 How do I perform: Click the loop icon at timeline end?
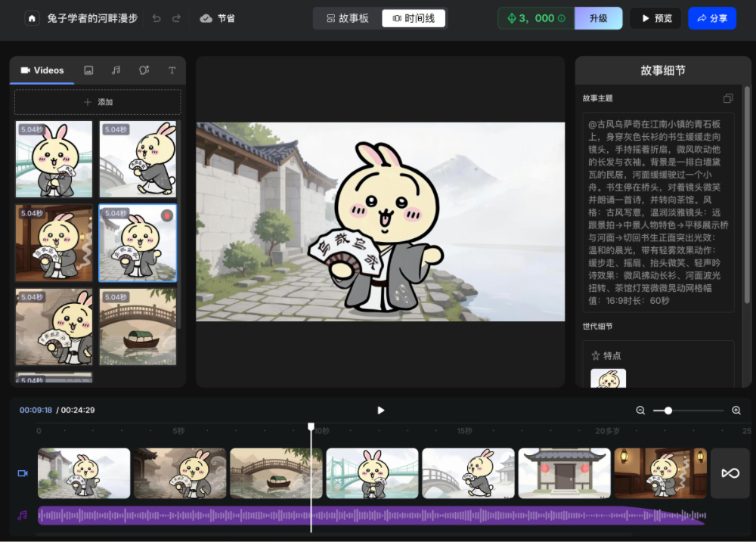click(730, 472)
